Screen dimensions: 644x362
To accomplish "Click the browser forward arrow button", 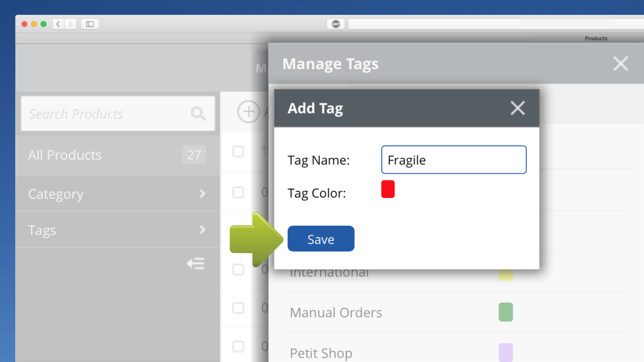I will click(x=70, y=24).
